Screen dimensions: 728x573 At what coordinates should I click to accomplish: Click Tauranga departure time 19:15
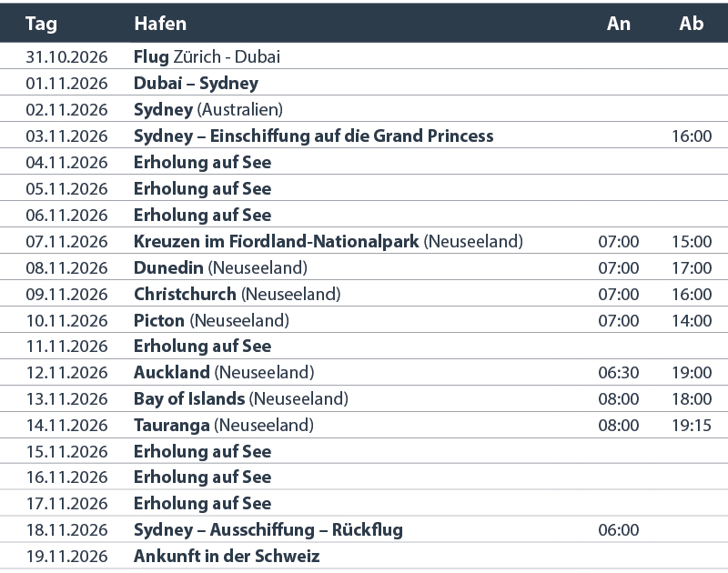point(692,426)
